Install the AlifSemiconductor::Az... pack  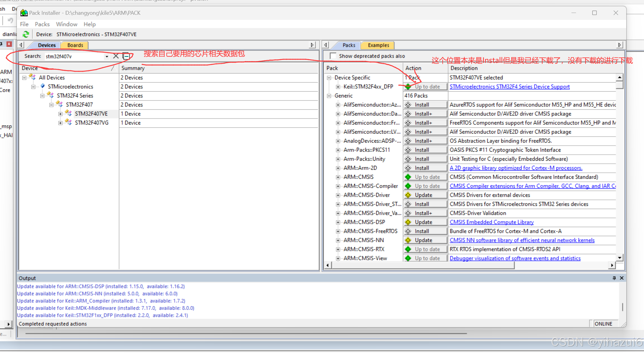pos(425,105)
